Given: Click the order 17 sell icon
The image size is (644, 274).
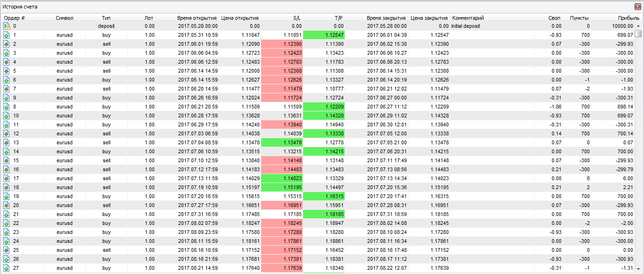Looking at the screenshot, I should [7, 179].
